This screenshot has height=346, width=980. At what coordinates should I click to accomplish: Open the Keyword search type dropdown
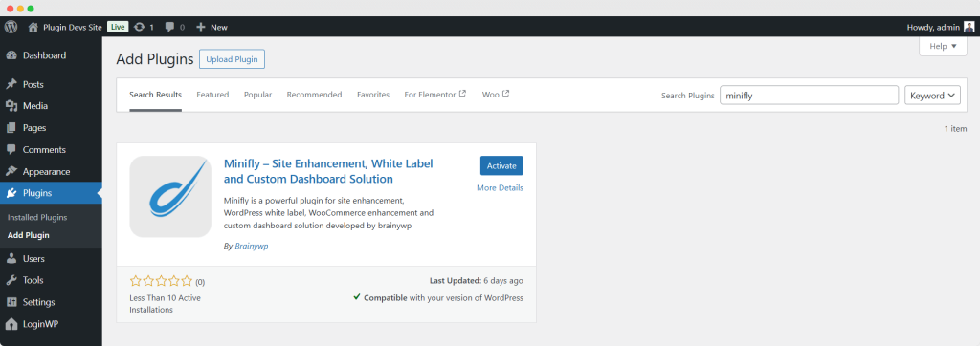932,96
